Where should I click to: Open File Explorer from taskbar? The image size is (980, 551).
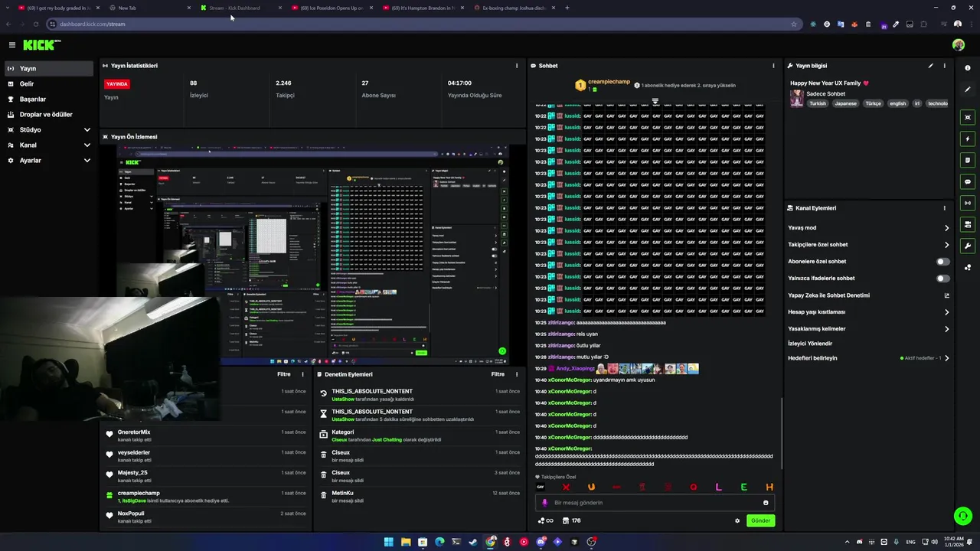point(406,542)
